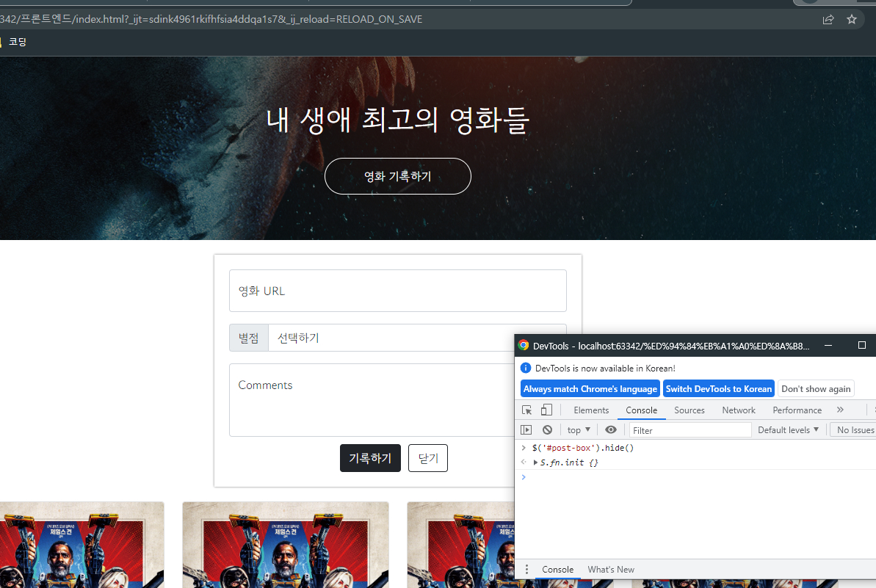The width and height of the screenshot is (876, 588).
Task: Click the 별점 label
Action: pos(249,338)
